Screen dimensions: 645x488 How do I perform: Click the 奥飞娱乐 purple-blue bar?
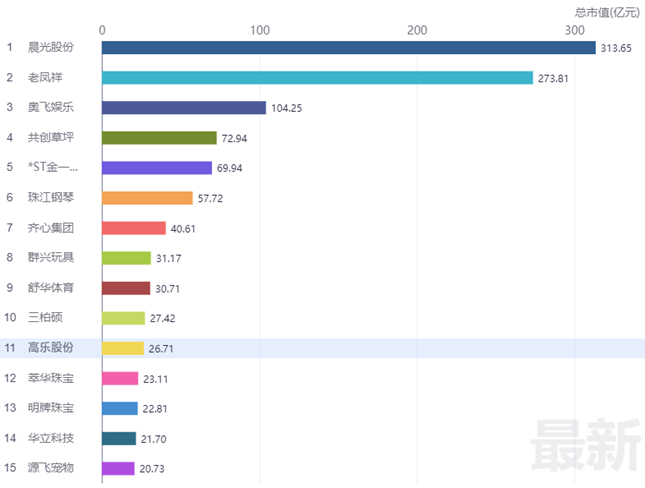click(x=184, y=108)
